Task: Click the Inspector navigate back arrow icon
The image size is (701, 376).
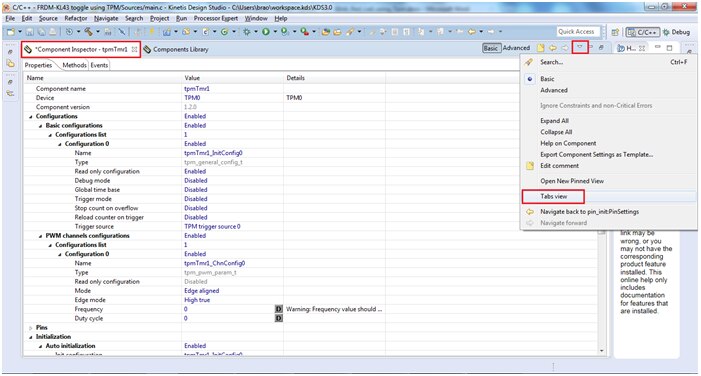Action: point(553,48)
